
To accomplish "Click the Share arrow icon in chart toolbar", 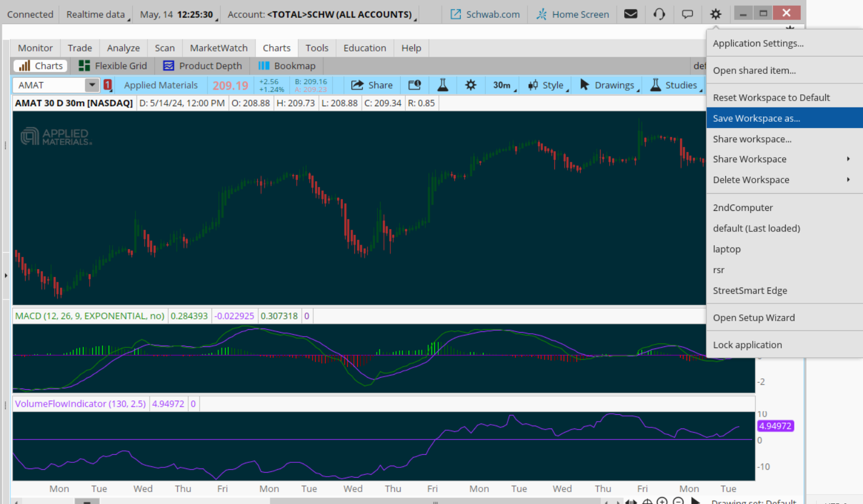I will pos(357,85).
